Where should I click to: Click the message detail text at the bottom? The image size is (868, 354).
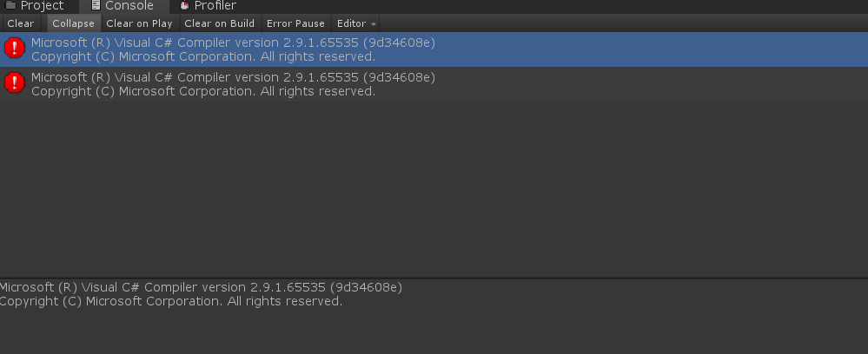201,294
